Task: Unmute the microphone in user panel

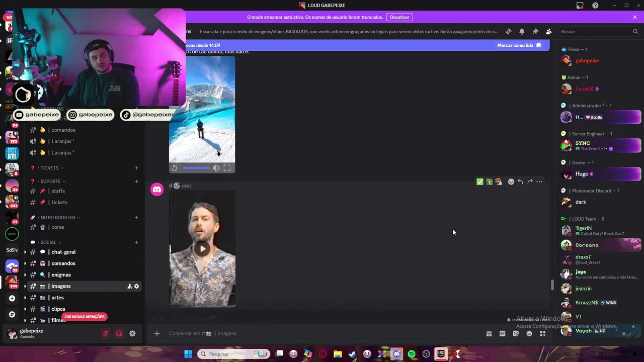Action: (x=106, y=333)
